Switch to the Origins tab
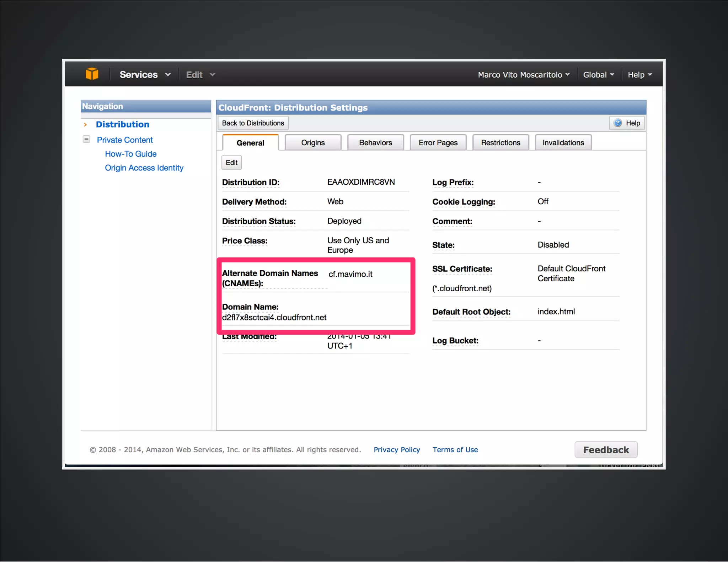 tap(313, 142)
